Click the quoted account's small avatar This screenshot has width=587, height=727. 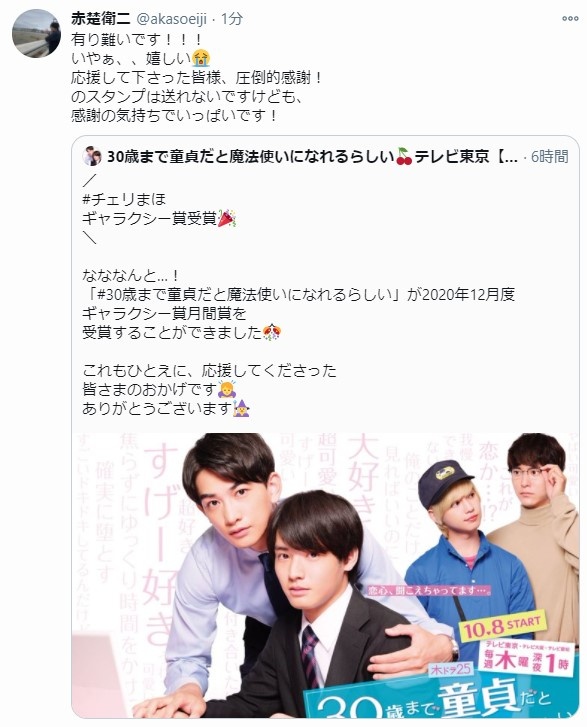92,156
